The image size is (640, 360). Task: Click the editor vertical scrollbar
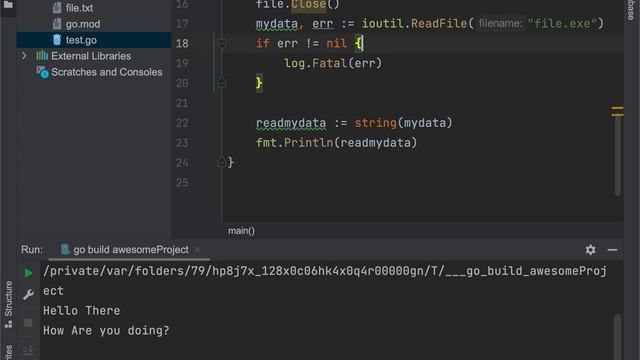[618, 155]
